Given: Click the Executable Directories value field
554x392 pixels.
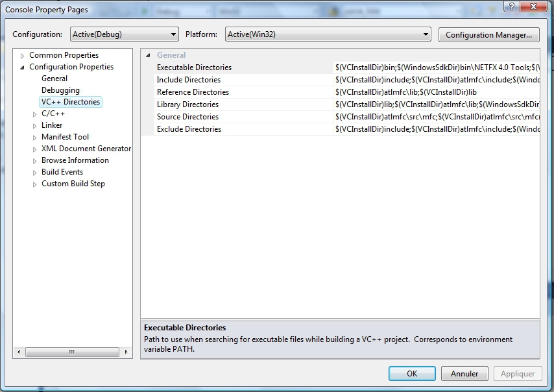Looking at the screenshot, I should coord(436,67).
